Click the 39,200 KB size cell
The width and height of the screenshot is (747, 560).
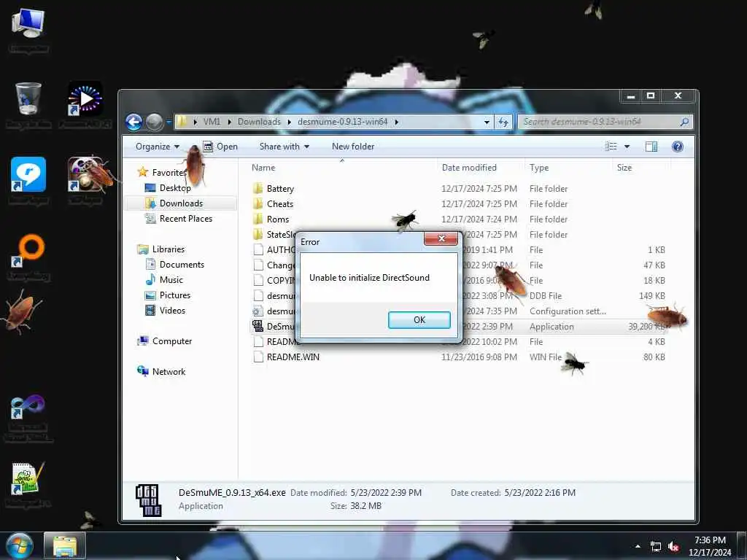647,327
